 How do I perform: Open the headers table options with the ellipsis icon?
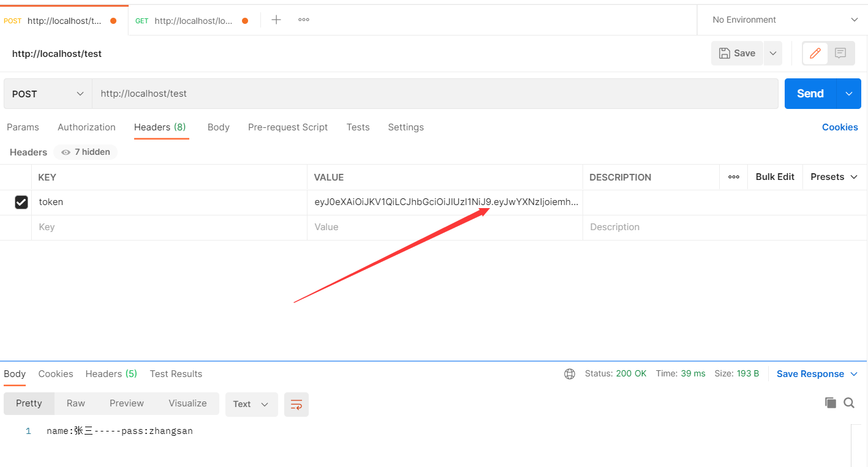(x=733, y=177)
